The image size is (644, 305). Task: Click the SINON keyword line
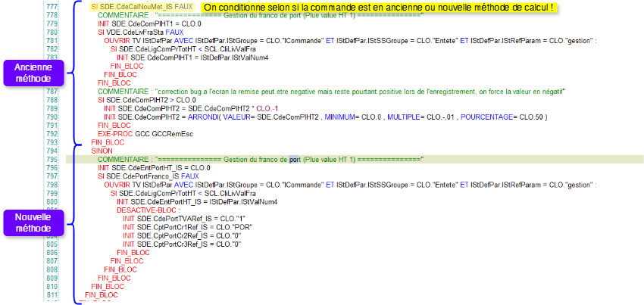pyautogui.click(x=102, y=151)
